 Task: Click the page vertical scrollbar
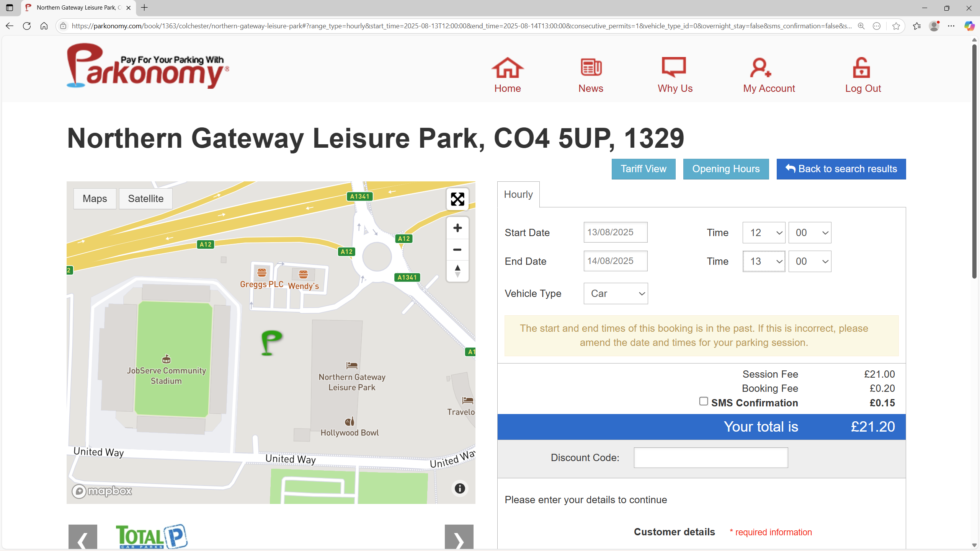pyautogui.click(x=974, y=161)
